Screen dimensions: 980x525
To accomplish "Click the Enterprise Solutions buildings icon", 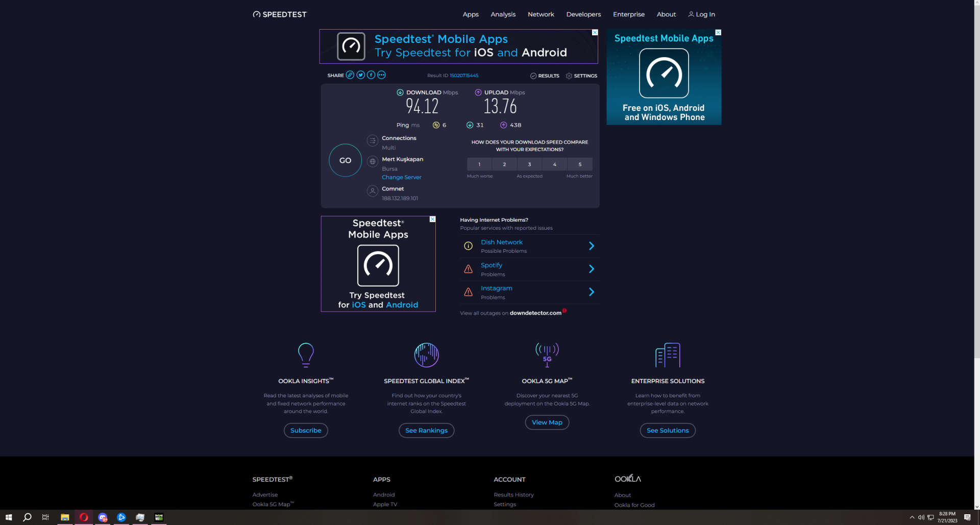I will tap(668, 355).
